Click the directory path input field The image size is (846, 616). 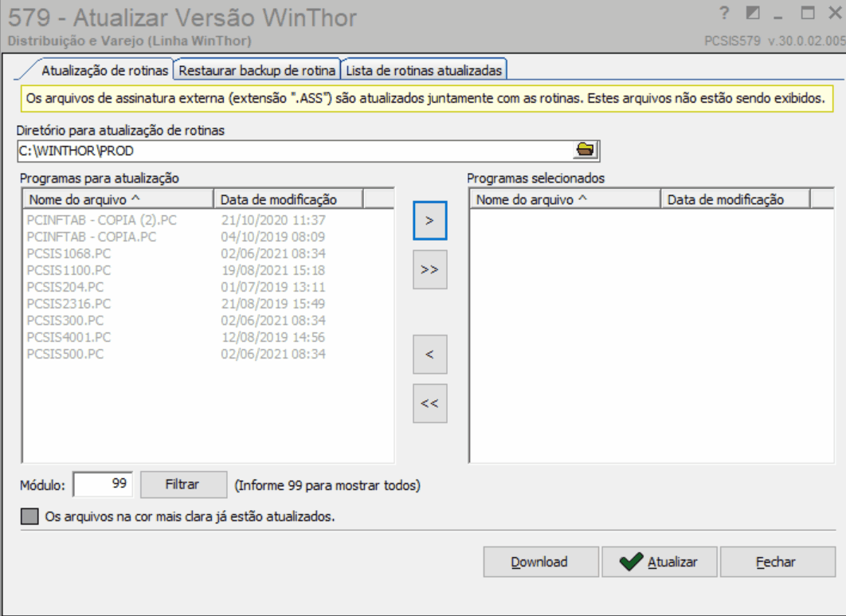pos(295,150)
